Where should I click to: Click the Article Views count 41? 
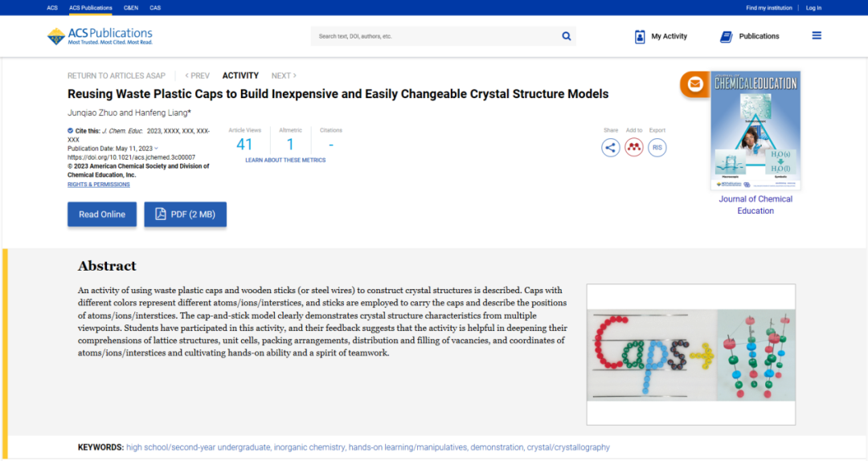pyautogui.click(x=244, y=145)
